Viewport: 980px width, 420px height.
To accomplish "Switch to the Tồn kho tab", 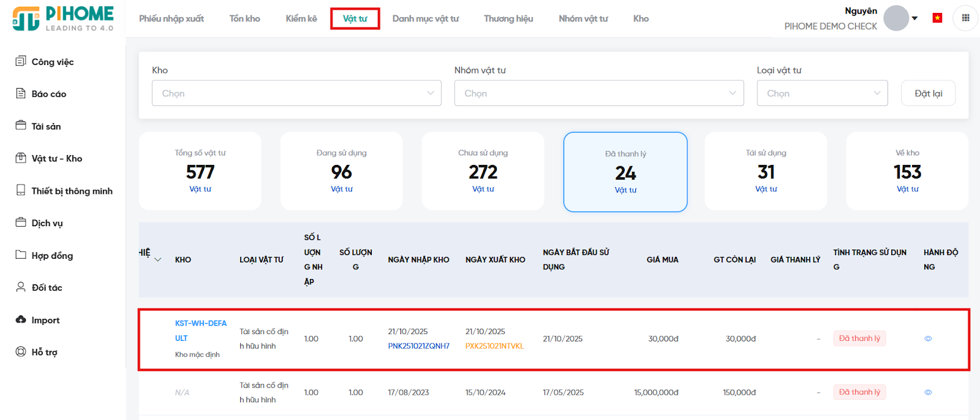I will point(244,18).
